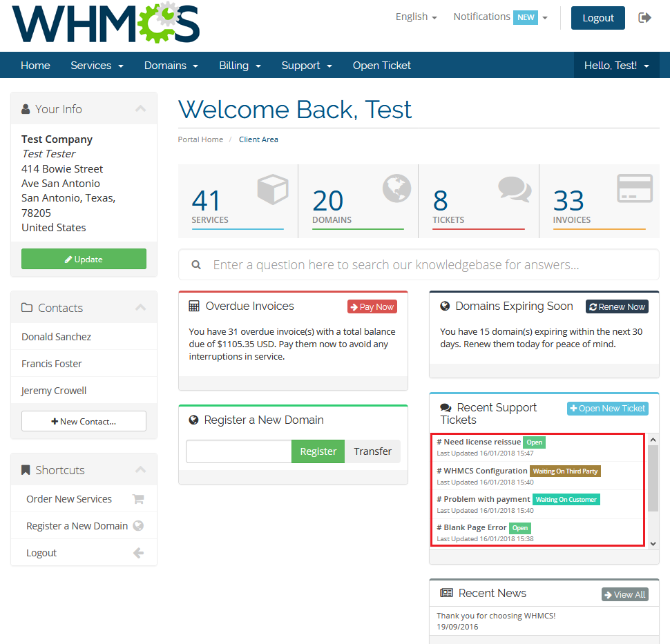Click the domains globe icon in stats

pos(396,188)
